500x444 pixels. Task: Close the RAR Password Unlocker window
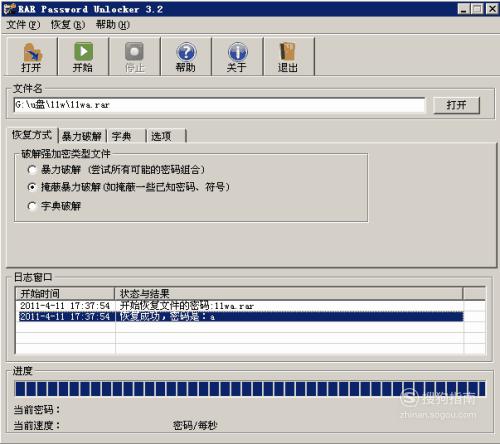tap(492, 9)
